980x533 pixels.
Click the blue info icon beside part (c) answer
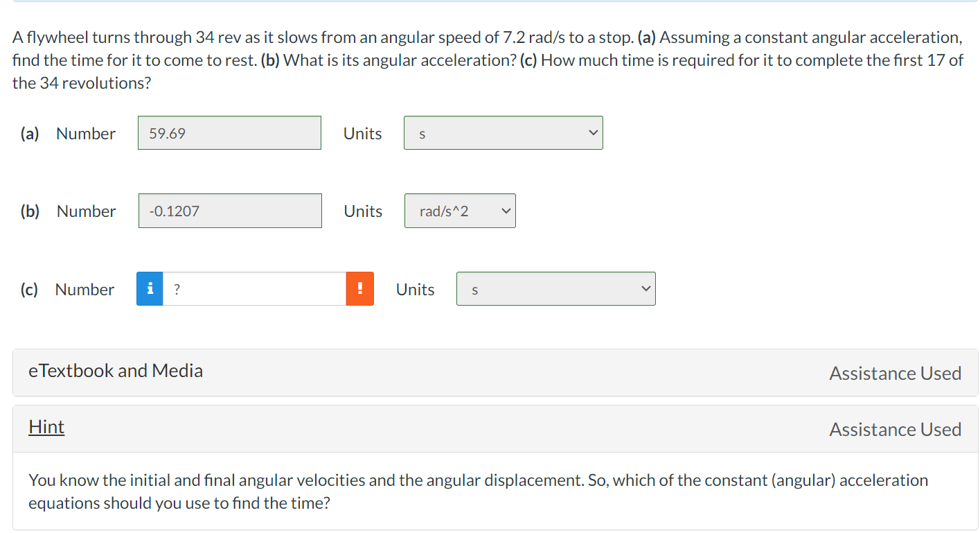click(150, 288)
